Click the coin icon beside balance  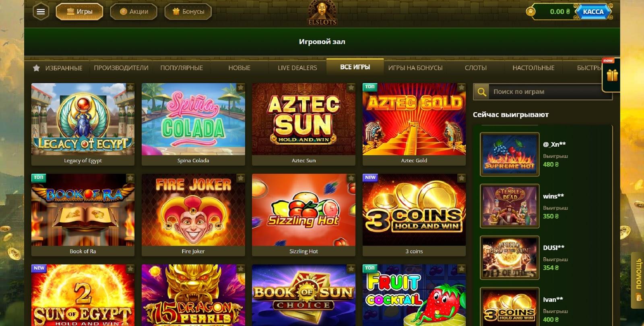(531, 11)
